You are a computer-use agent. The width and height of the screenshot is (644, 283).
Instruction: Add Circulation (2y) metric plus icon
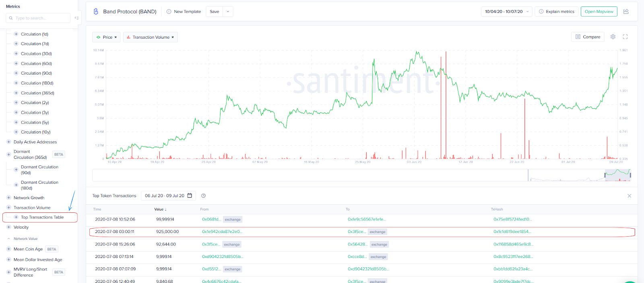coord(16,102)
